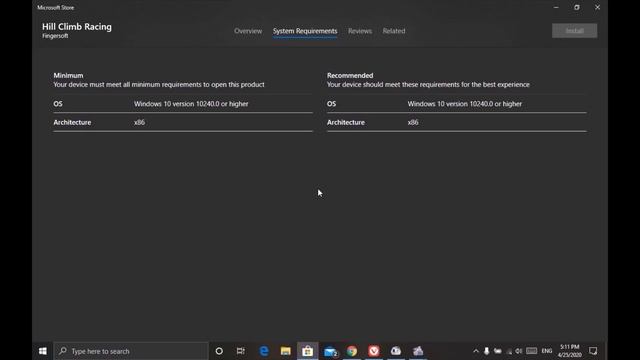Click the OS label under Minimum
The image size is (640, 360).
click(x=58, y=104)
